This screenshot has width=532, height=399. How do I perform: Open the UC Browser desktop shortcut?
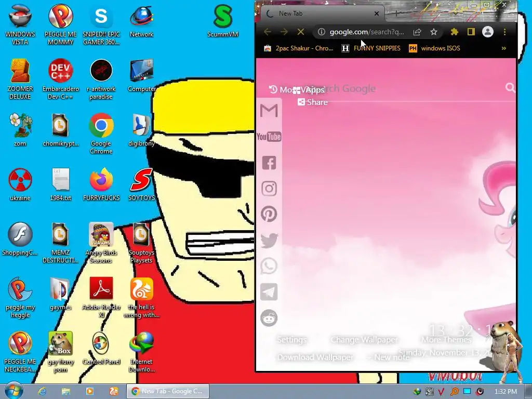click(141, 297)
